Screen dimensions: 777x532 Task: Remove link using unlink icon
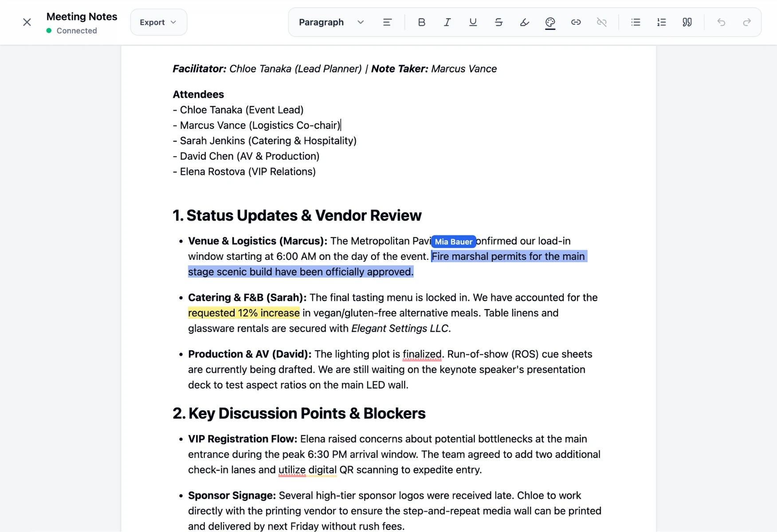pos(601,22)
